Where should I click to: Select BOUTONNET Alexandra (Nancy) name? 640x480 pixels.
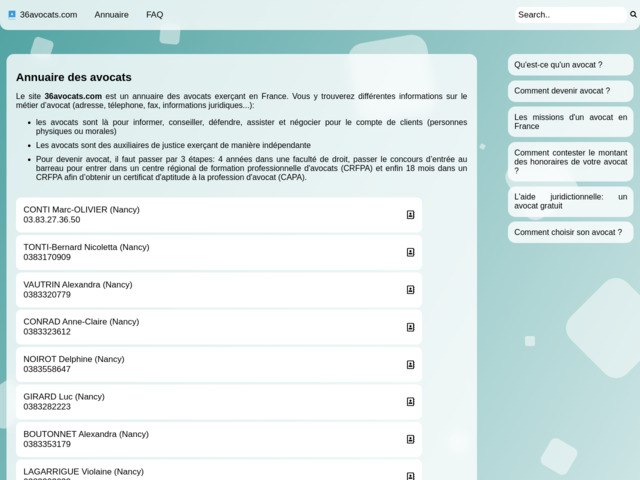tap(86, 434)
